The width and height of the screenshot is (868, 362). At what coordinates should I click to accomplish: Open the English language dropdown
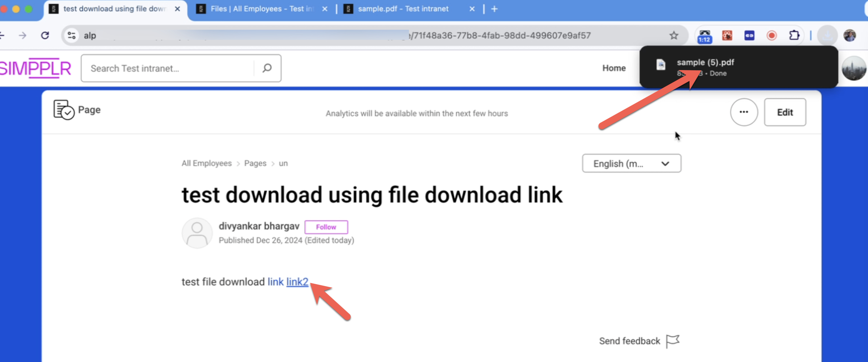pos(631,163)
